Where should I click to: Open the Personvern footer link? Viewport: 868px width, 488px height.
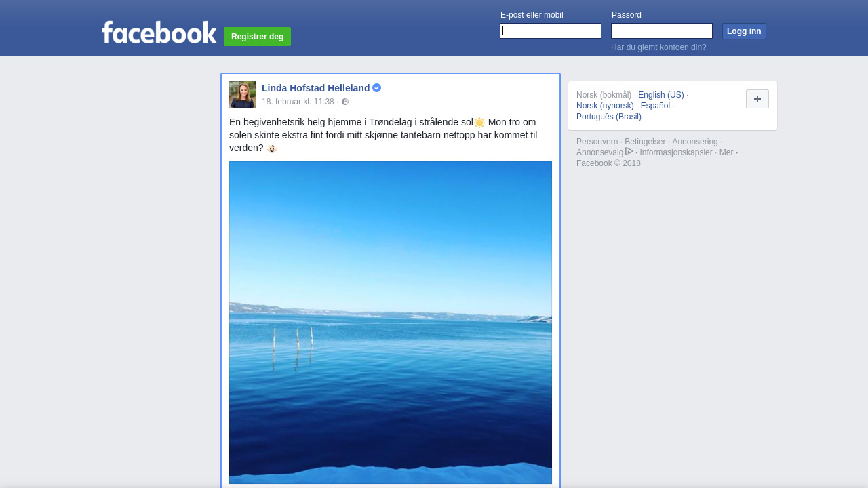(597, 142)
